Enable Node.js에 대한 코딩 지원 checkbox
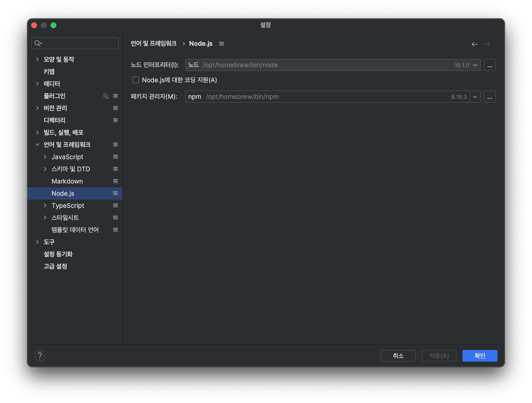Viewport: 532px width, 403px height. point(135,80)
